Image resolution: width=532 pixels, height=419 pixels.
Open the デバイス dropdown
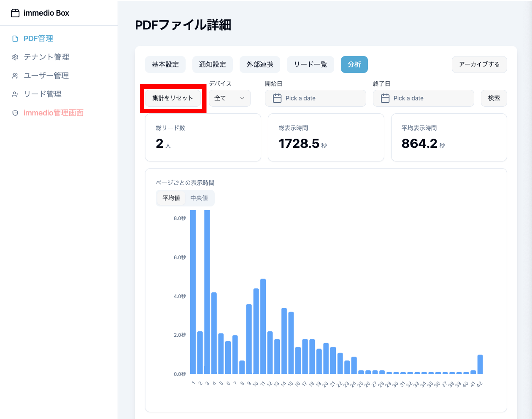(230, 98)
